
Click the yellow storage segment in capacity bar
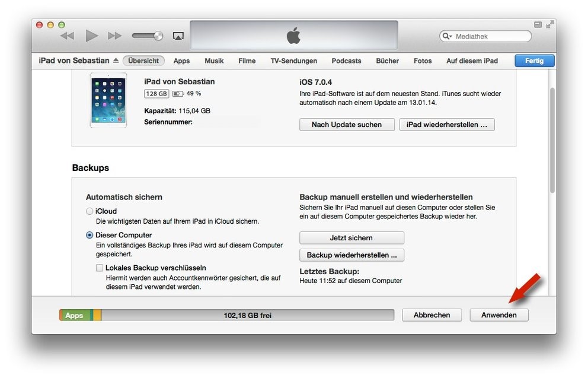click(97, 315)
